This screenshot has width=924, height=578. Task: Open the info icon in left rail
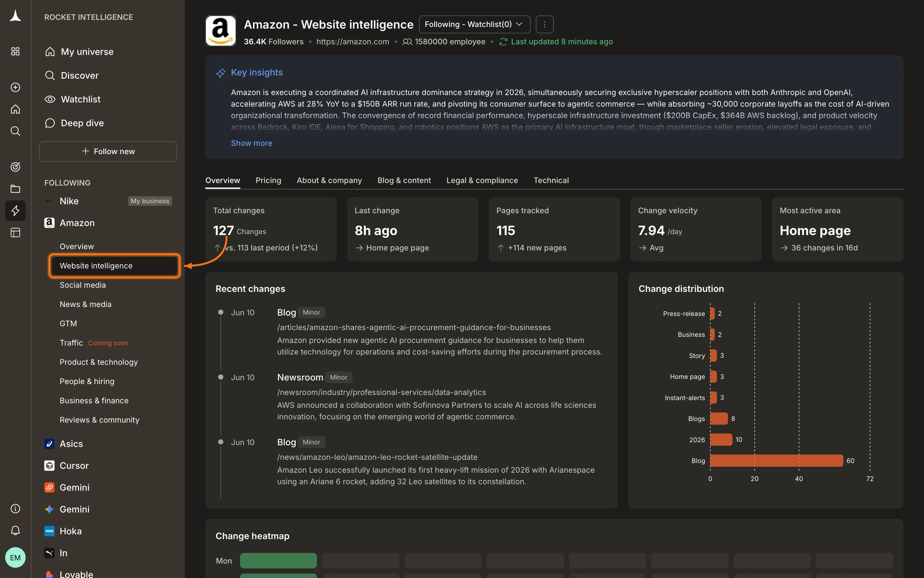[x=15, y=509]
